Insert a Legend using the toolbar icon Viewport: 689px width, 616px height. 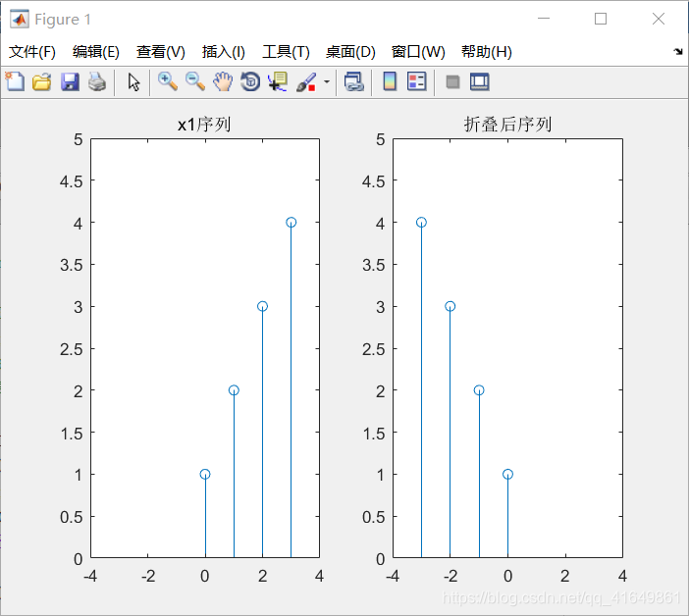tap(416, 81)
